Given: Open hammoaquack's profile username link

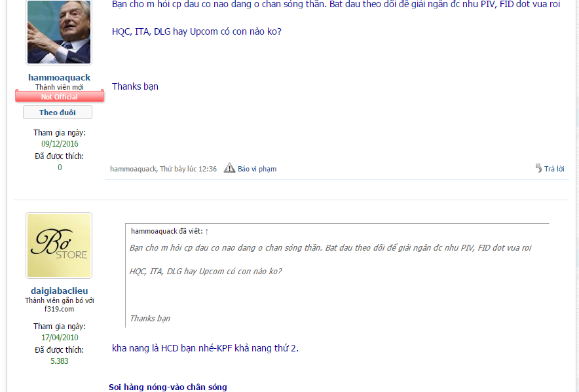Looking at the screenshot, I should (x=60, y=77).
